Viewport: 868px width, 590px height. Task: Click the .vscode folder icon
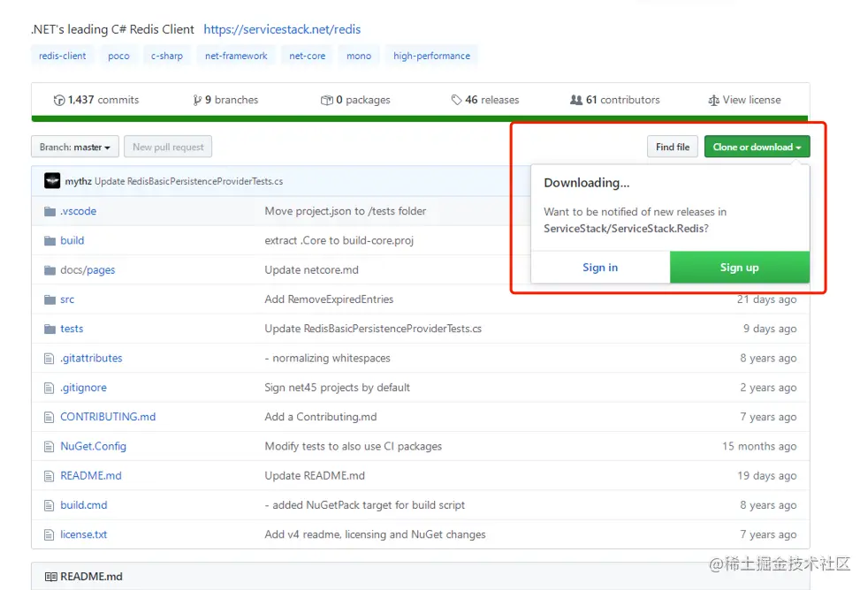(49, 211)
